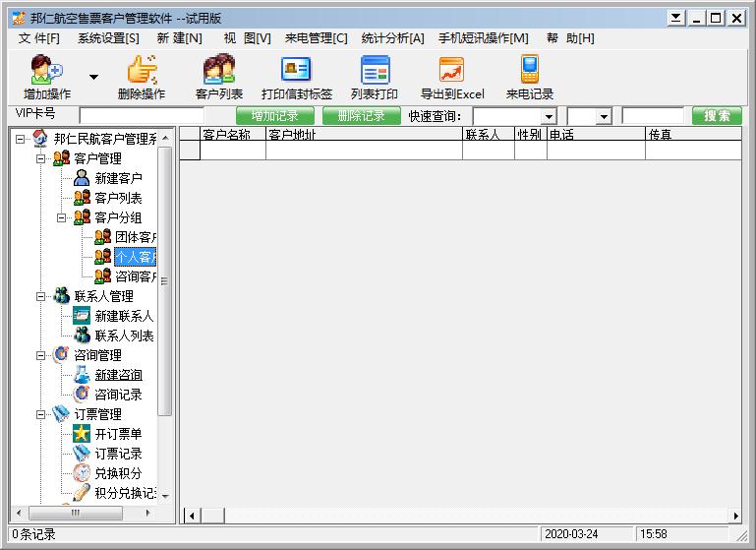Viewport: 756px width, 550px height.
Task: Open 客户列表 from the toolbar
Action: coord(218,70)
